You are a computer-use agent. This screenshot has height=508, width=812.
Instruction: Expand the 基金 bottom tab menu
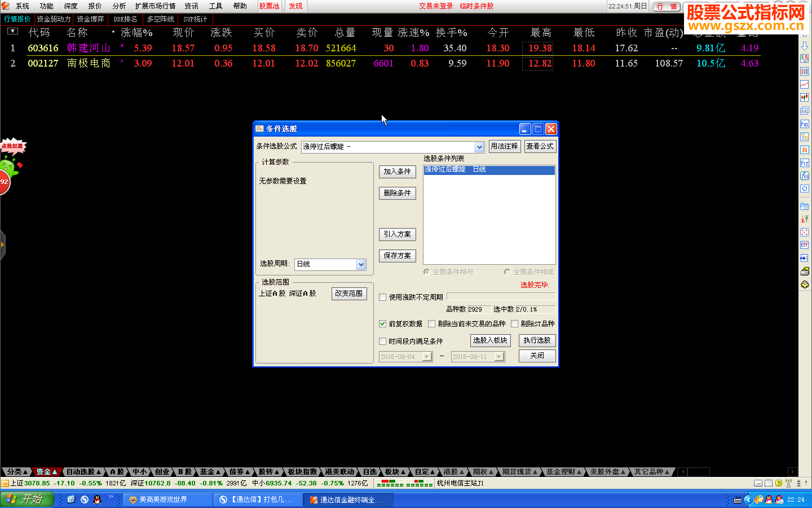[210, 472]
